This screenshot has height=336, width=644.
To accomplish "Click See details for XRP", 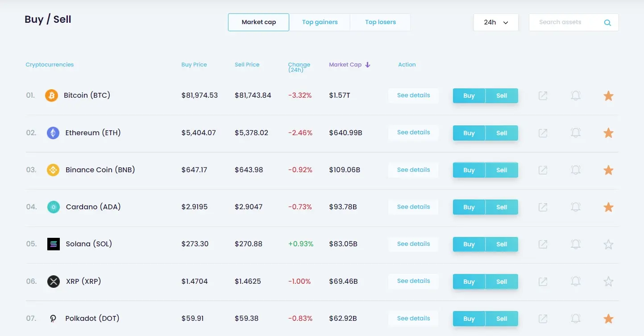I will (413, 281).
